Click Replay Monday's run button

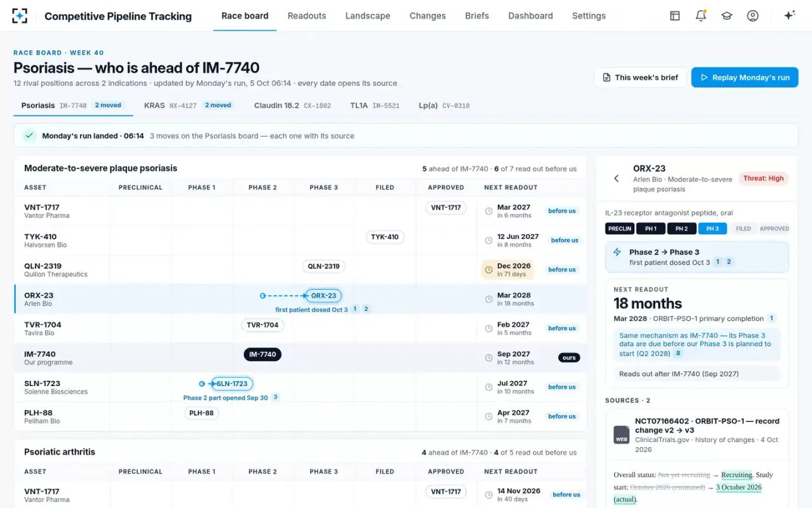[x=745, y=77]
